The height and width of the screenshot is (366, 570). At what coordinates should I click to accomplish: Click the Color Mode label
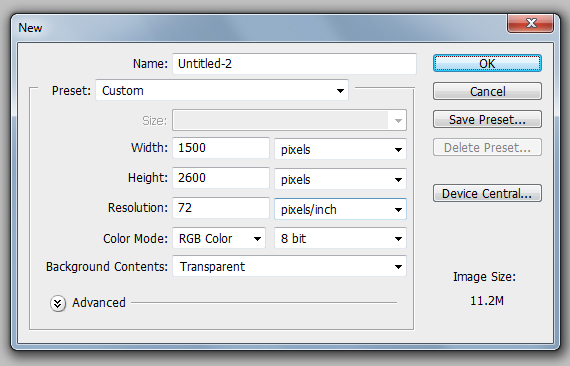pyautogui.click(x=135, y=238)
